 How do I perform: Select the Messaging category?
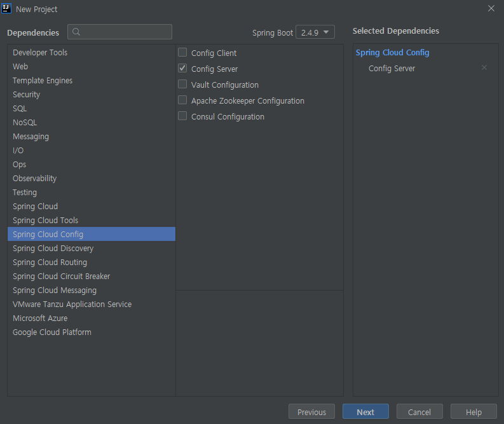92,136
